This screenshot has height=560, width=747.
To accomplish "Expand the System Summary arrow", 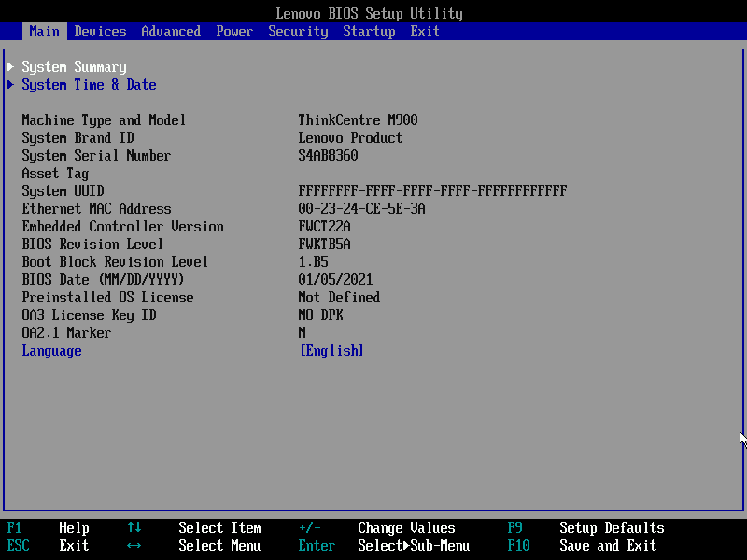I will (x=11, y=66).
